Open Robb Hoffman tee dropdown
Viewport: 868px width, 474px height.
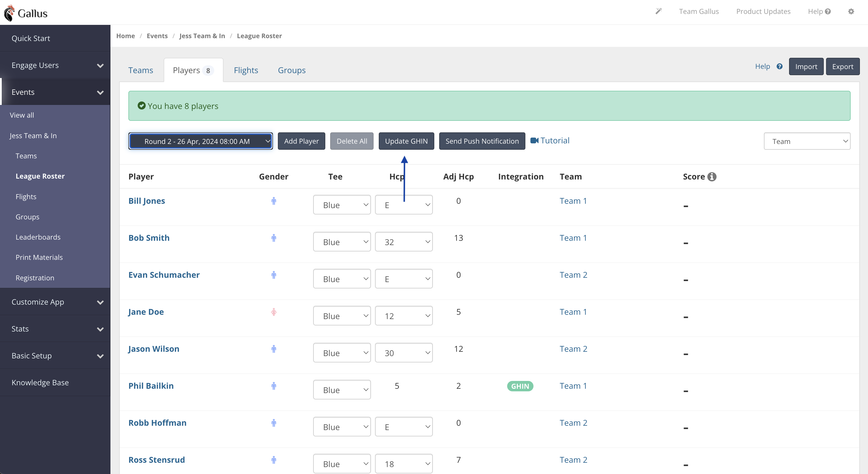pyautogui.click(x=342, y=427)
